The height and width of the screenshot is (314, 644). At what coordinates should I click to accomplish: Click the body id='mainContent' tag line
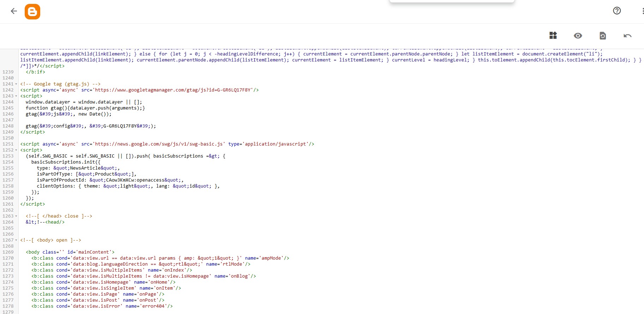click(x=70, y=252)
